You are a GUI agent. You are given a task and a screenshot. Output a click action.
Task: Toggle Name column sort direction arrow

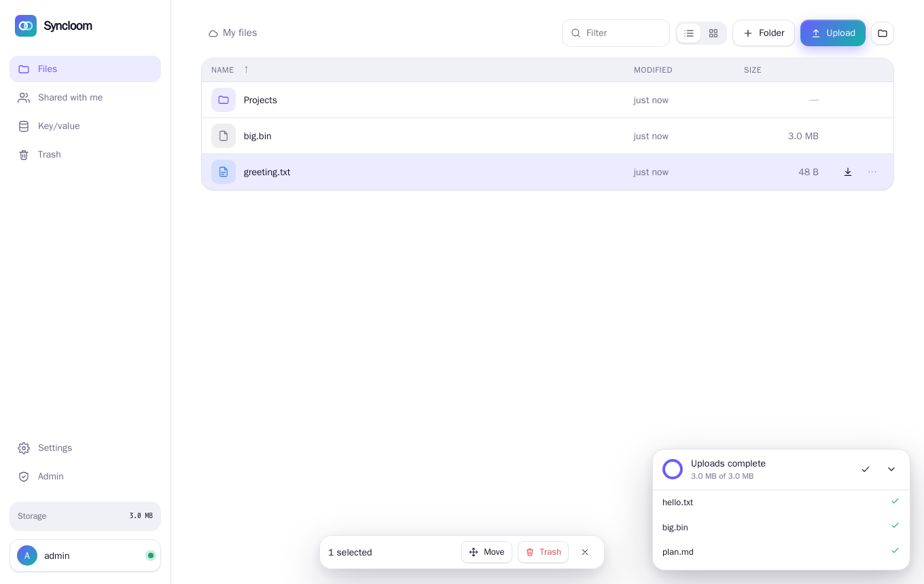click(x=246, y=69)
